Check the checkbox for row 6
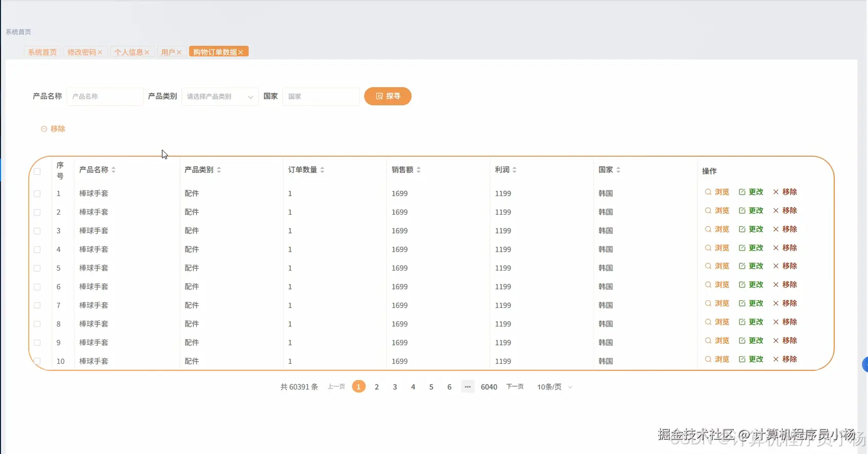Screen dimensions: 868x454 [x=37, y=287]
